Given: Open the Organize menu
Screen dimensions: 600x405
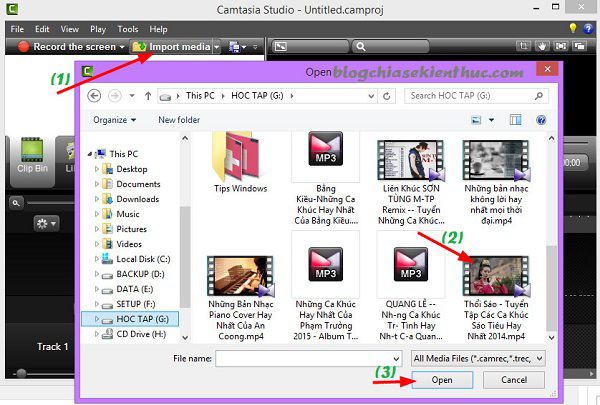Looking at the screenshot, I should pos(114,120).
